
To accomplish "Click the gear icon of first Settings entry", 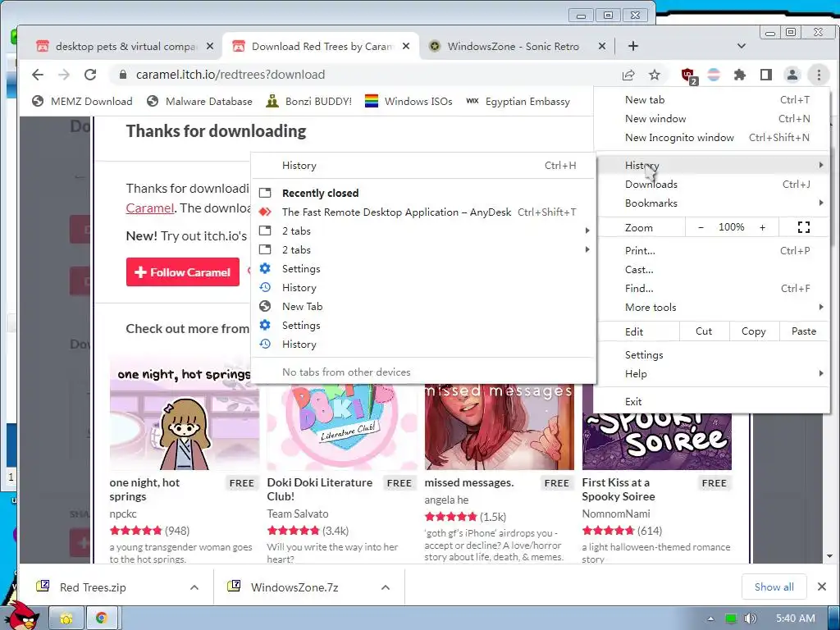I will click(265, 268).
